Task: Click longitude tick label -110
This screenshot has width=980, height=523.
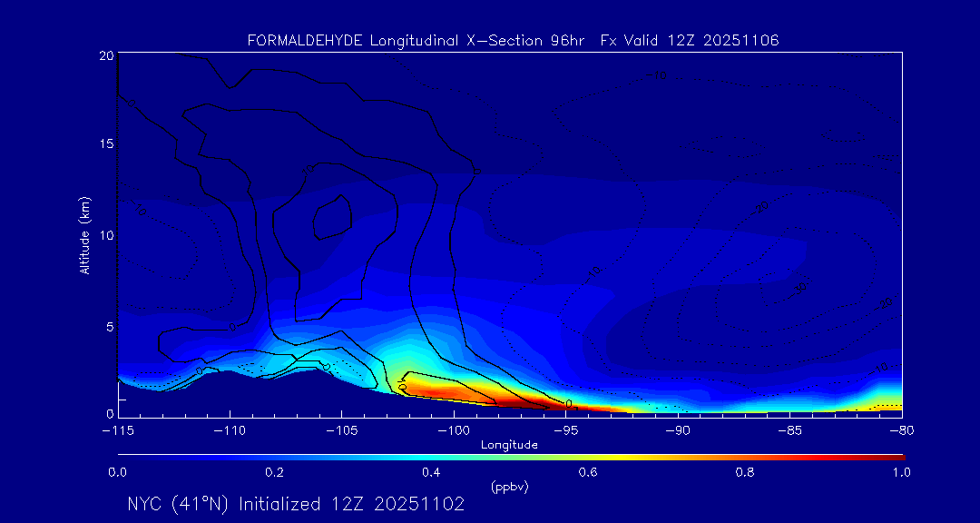Action: click(230, 430)
